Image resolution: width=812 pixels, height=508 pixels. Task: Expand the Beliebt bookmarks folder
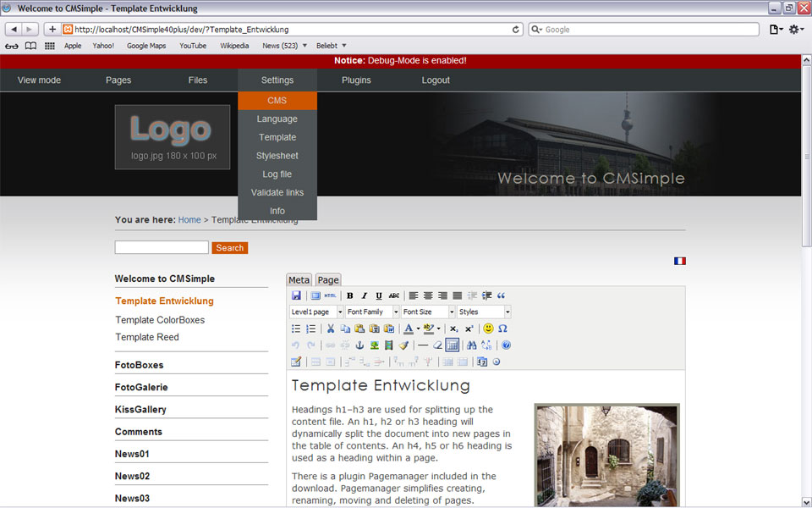point(332,46)
